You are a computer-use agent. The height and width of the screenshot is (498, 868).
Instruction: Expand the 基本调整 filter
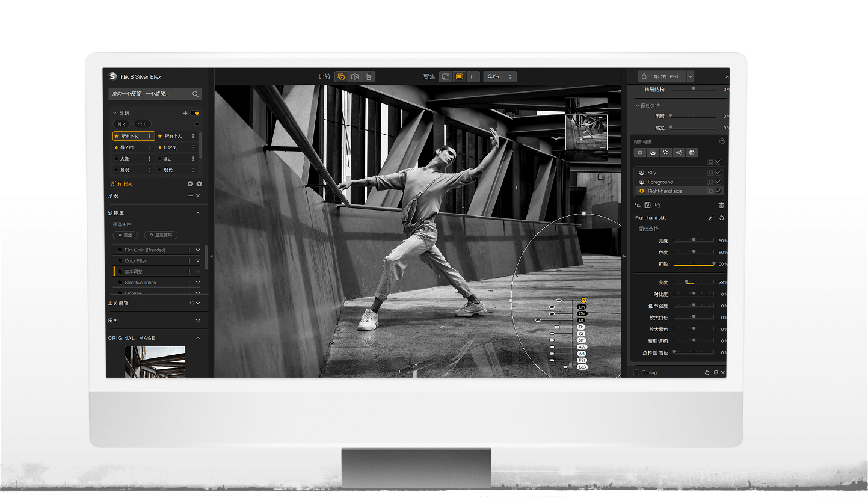pyautogui.click(x=198, y=271)
